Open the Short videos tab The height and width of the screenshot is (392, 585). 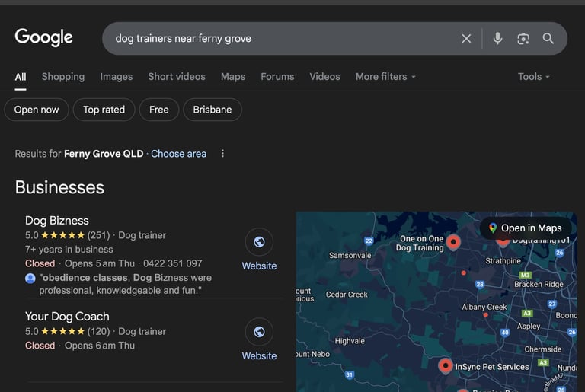coord(177,77)
